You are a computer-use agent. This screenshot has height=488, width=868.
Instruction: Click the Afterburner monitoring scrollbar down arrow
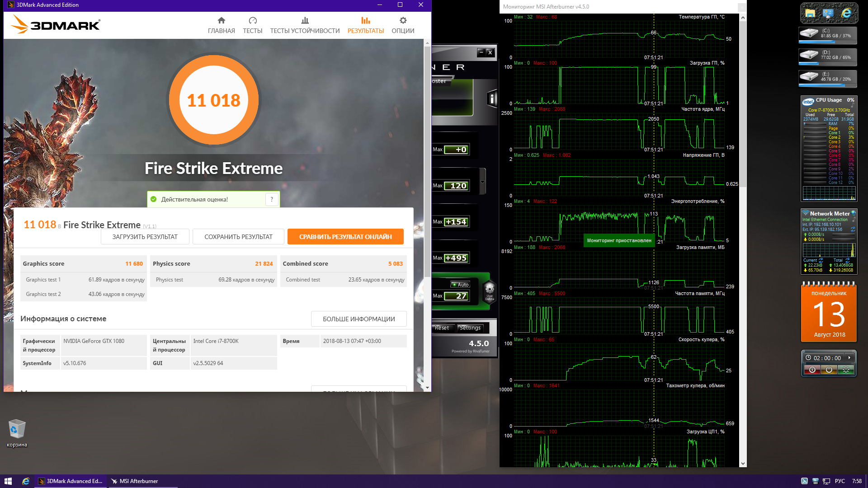coord(742,464)
